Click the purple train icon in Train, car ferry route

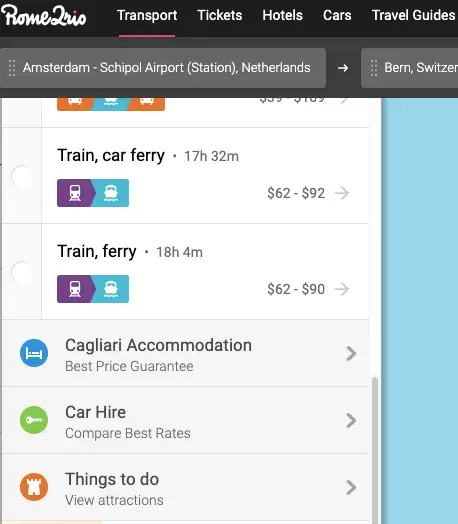pos(75,193)
